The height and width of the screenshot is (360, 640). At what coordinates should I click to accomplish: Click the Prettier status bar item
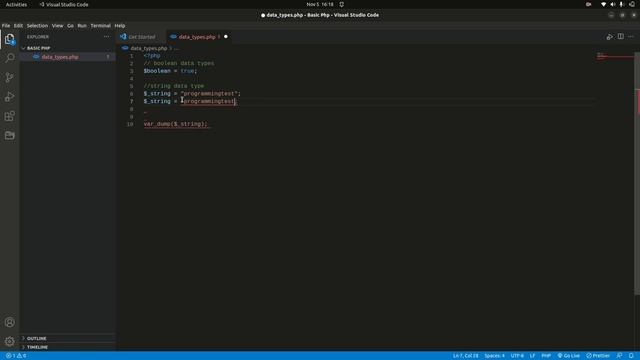[x=598, y=356]
